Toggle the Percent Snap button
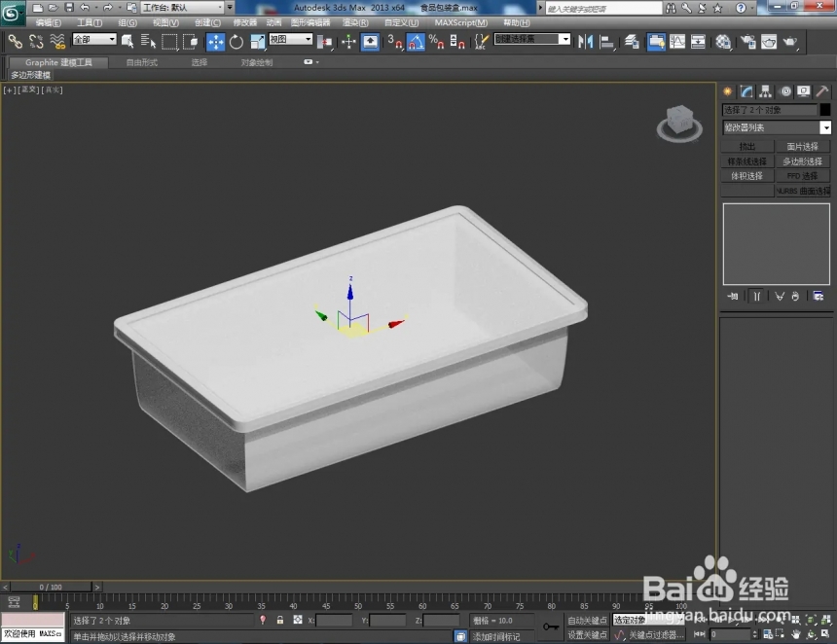Image resolution: width=837 pixels, height=644 pixels. (437, 42)
